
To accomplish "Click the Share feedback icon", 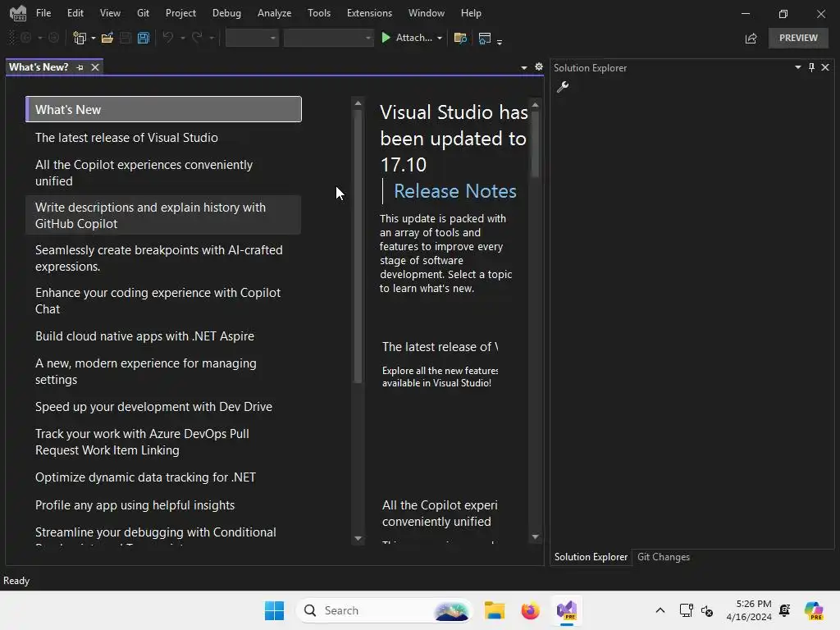I will [751, 38].
